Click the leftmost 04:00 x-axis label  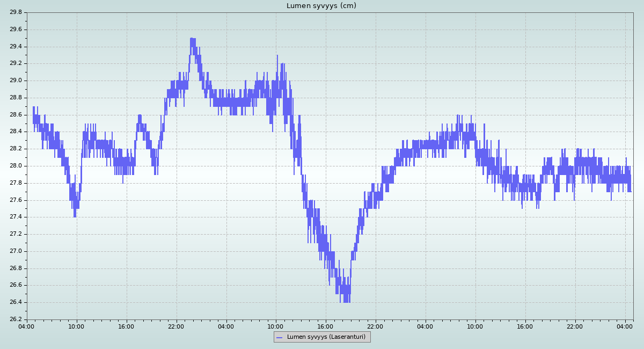[27, 326]
